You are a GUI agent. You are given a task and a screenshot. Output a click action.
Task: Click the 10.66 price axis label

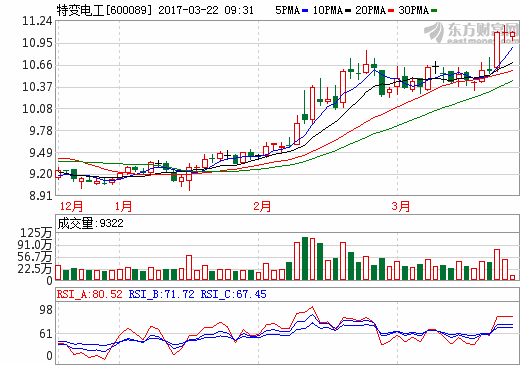[37, 65]
